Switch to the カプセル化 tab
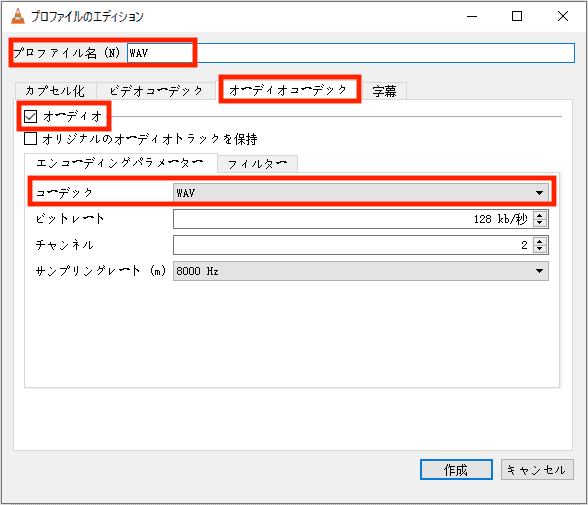This screenshot has width=588, height=505. point(55,91)
